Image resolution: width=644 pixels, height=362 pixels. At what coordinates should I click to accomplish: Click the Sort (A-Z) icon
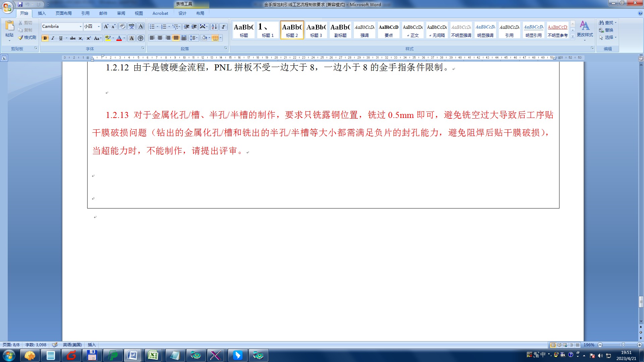[214, 26]
